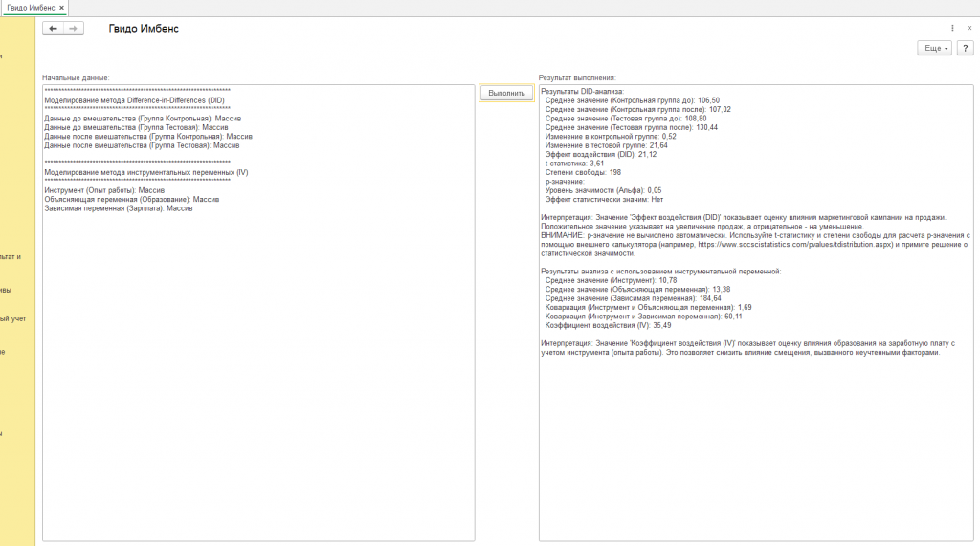This screenshot has width=980, height=546.
Task: Select line 'Данные до вмешательства (Группа Тестовая): Массив'
Action: (x=136, y=127)
